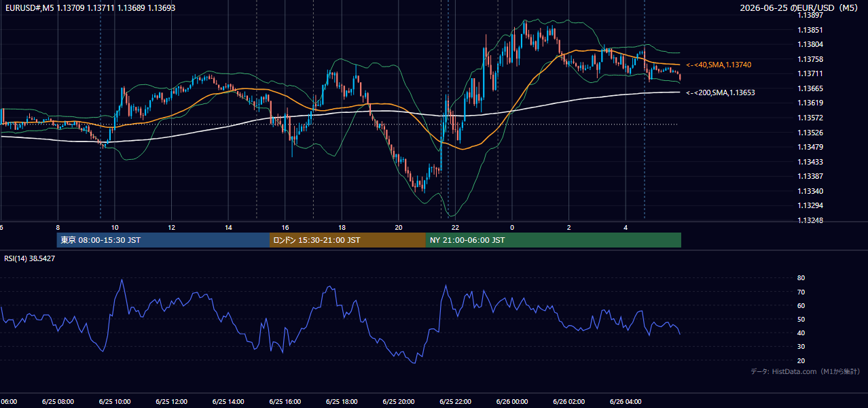Click hour label 18 on chart axis
Screen dimensions: 868x408
[x=342, y=227]
